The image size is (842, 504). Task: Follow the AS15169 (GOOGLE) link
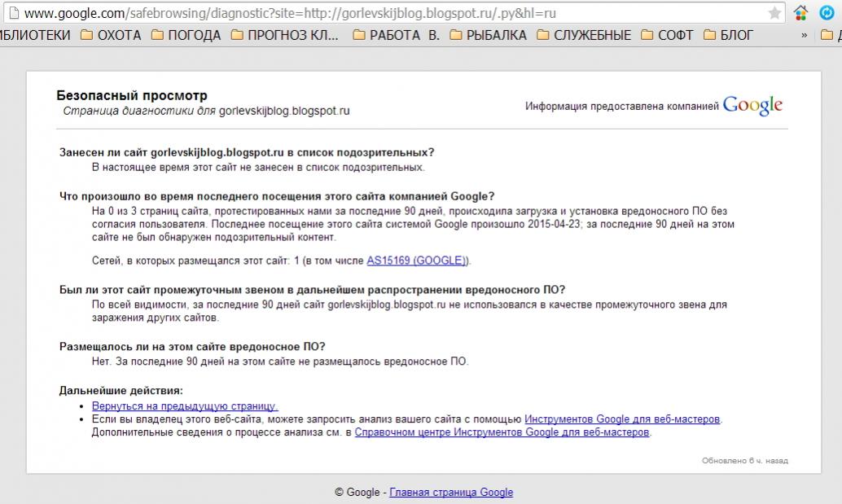(417, 261)
